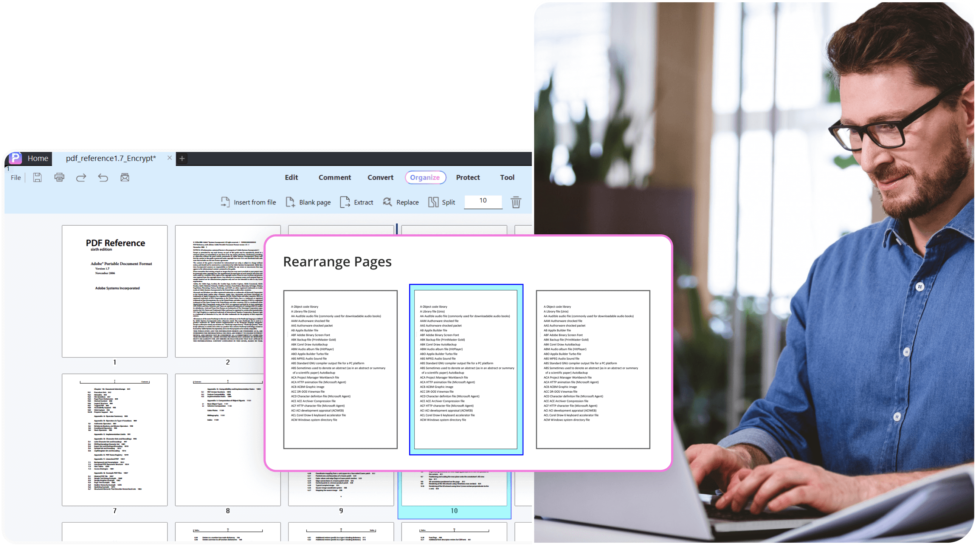This screenshot has height=545, width=980.
Task: Open the Tool menu tab
Action: (x=507, y=178)
